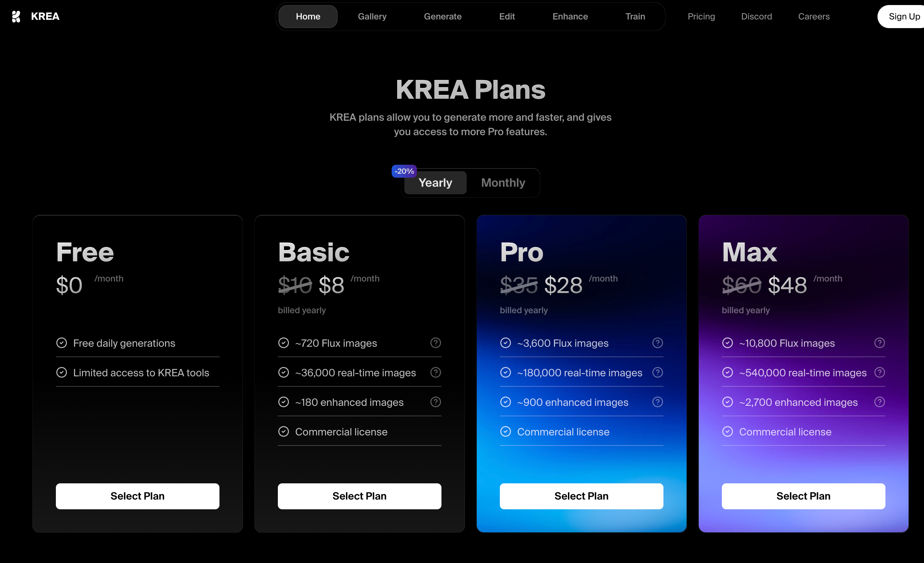
Task: Toggle to Monthly billing view
Action: coord(503,183)
